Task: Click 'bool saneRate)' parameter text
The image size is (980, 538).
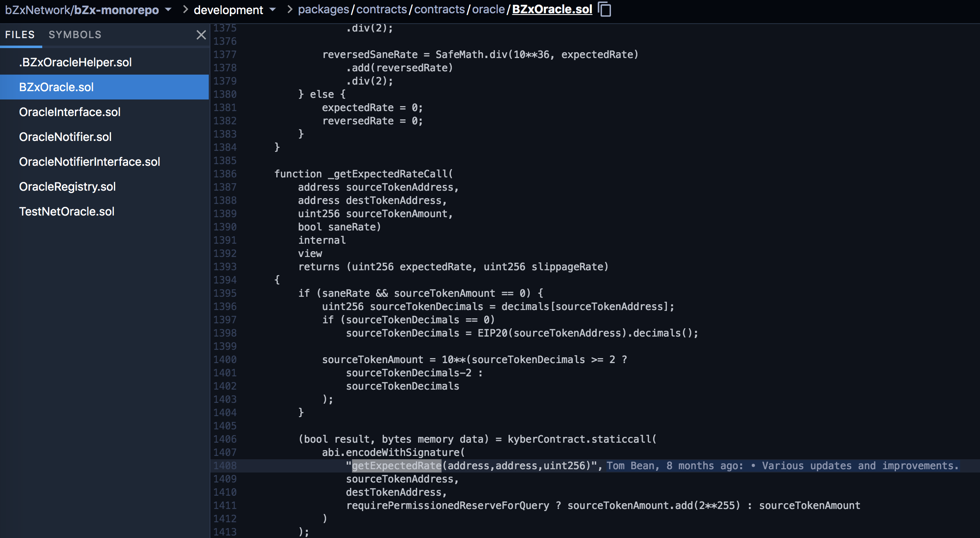Action: coord(339,227)
